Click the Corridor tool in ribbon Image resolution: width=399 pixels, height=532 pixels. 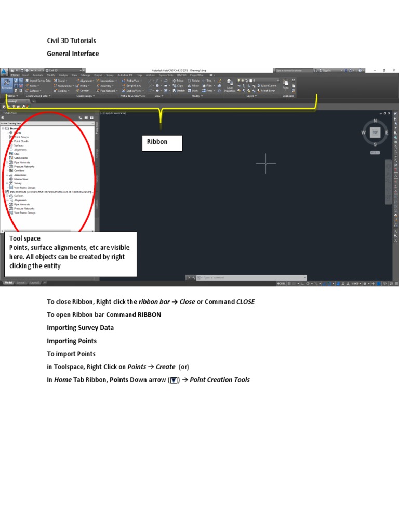pos(83,91)
